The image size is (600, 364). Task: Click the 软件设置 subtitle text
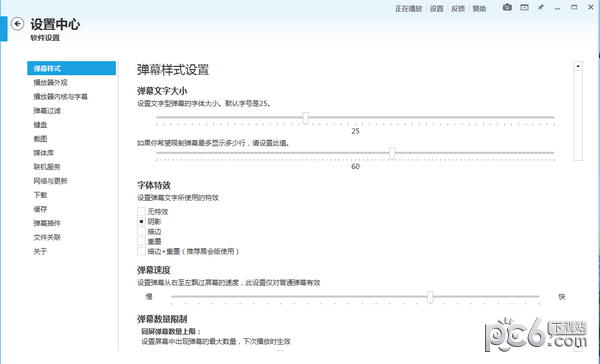(x=45, y=38)
